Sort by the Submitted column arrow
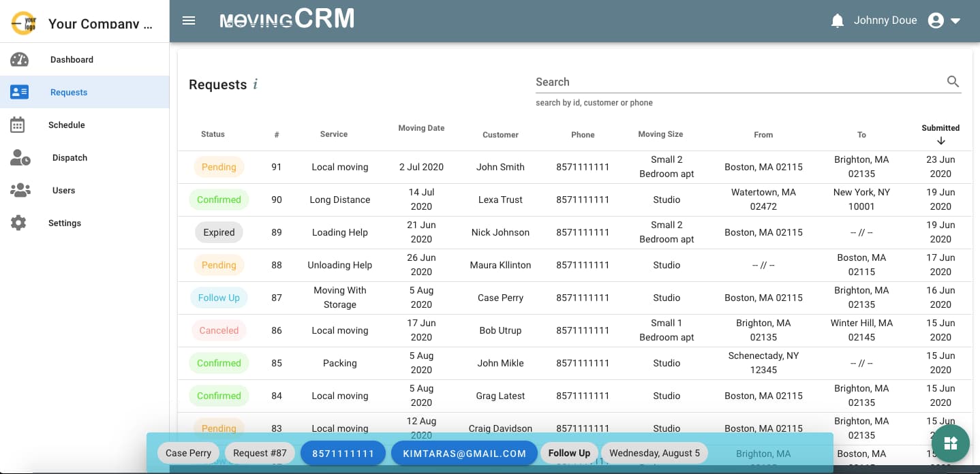The height and width of the screenshot is (474, 980). pyautogui.click(x=940, y=141)
